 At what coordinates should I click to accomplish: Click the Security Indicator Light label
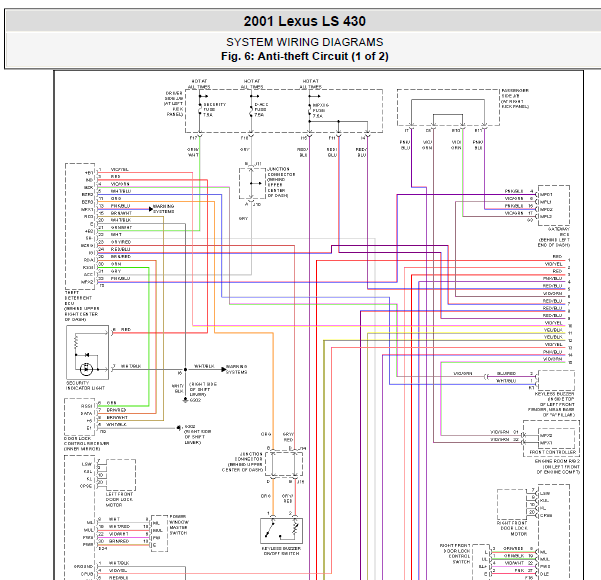pos(85,385)
